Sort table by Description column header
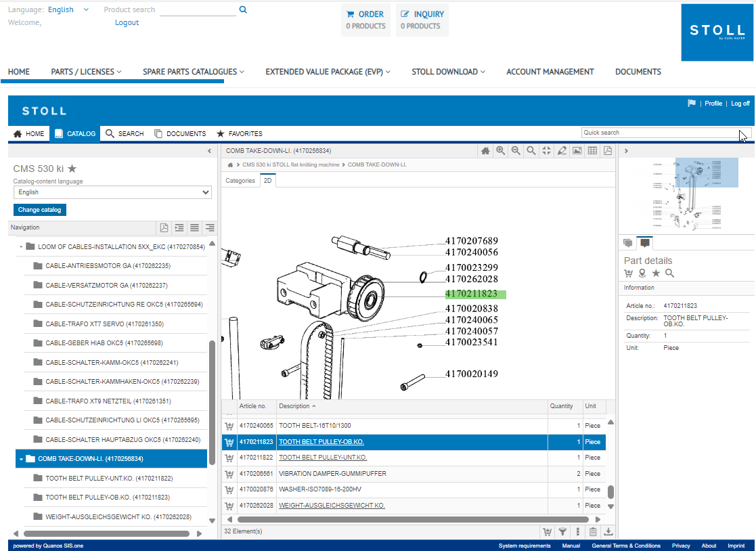756x551 pixels. 297,406
